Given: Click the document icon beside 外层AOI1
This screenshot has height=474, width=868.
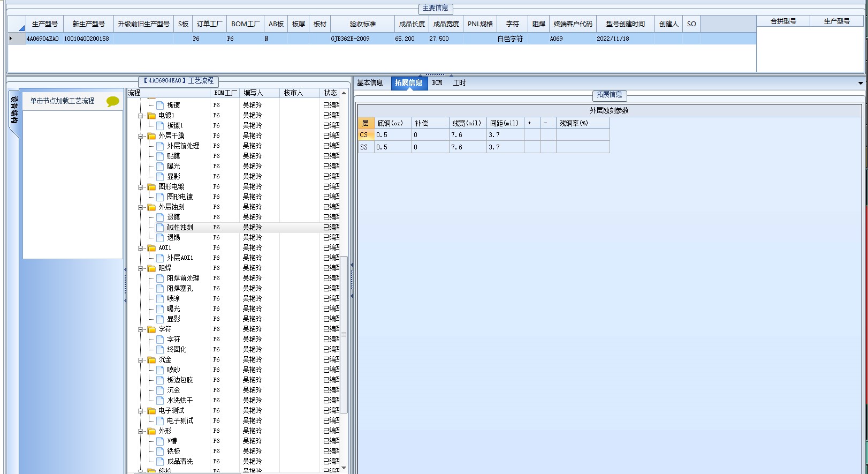Looking at the screenshot, I should pyautogui.click(x=160, y=258).
